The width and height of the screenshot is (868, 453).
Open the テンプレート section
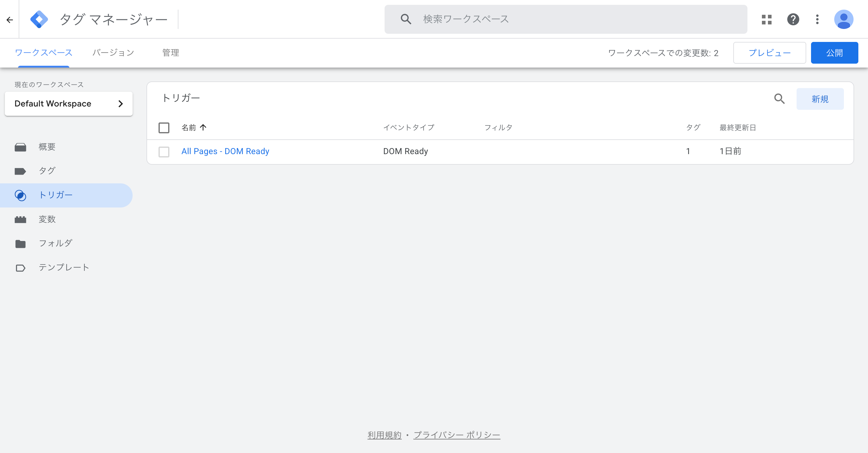click(63, 267)
